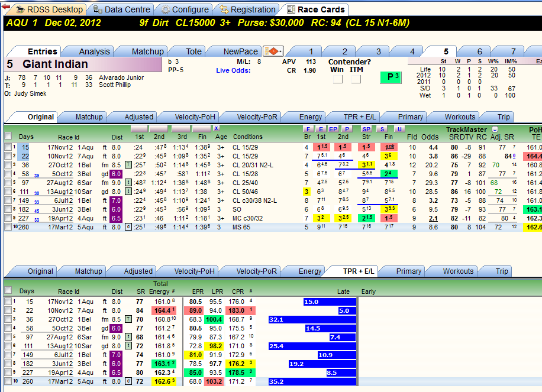Click the P pace filter button
The image size is (542, 392).
pyautogui.click(x=347, y=129)
